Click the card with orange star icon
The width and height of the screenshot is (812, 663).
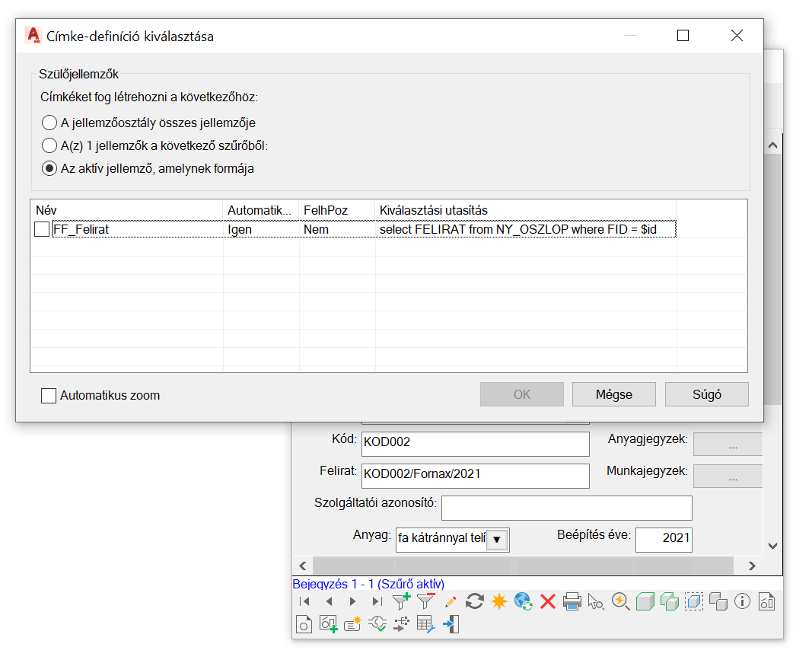352,624
